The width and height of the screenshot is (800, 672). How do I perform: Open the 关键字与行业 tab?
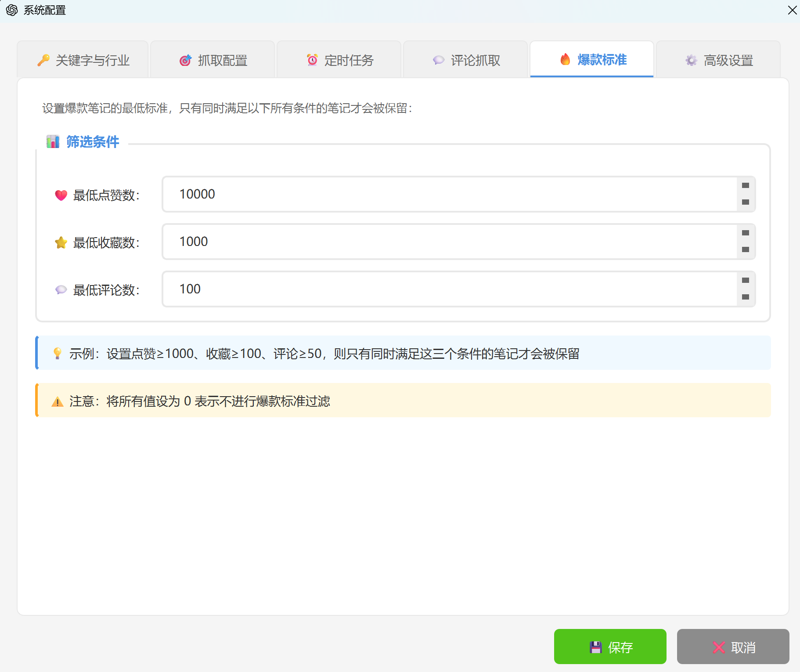point(83,60)
